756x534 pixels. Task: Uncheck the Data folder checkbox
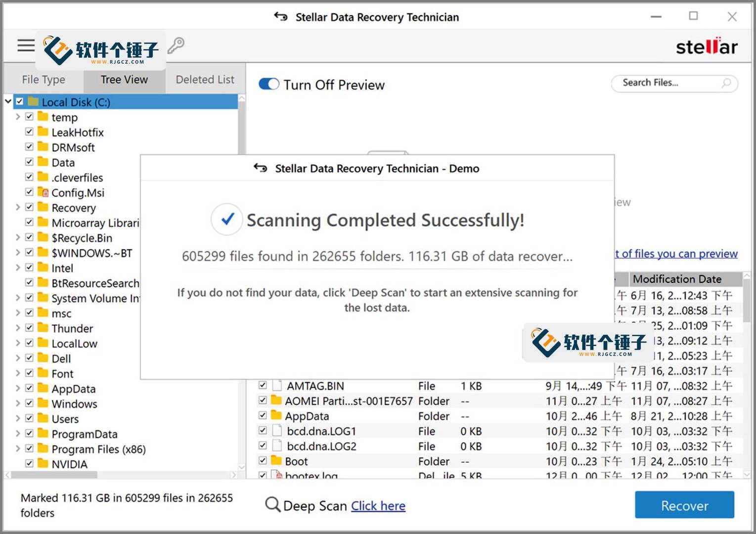(29, 162)
